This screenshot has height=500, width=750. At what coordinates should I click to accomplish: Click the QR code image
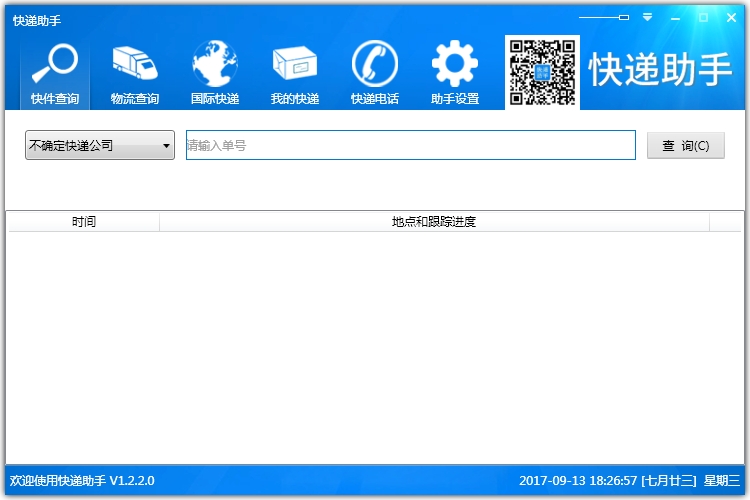pos(542,72)
